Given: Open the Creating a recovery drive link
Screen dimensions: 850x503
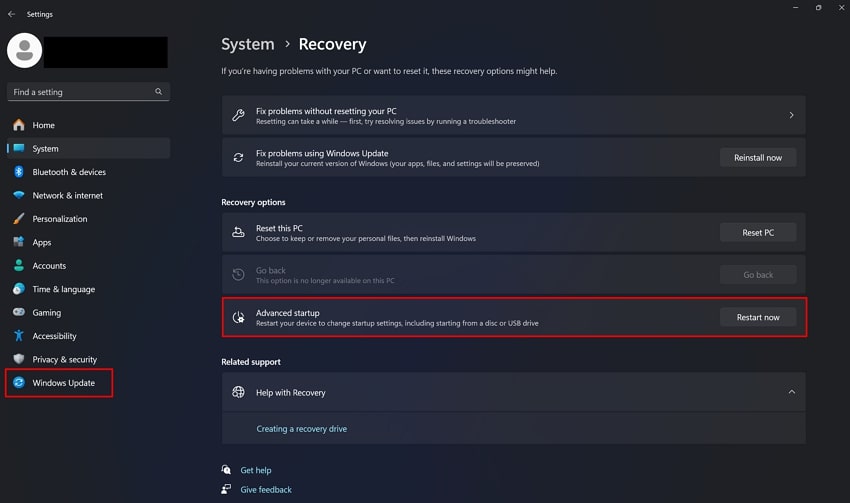Looking at the screenshot, I should [x=301, y=429].
